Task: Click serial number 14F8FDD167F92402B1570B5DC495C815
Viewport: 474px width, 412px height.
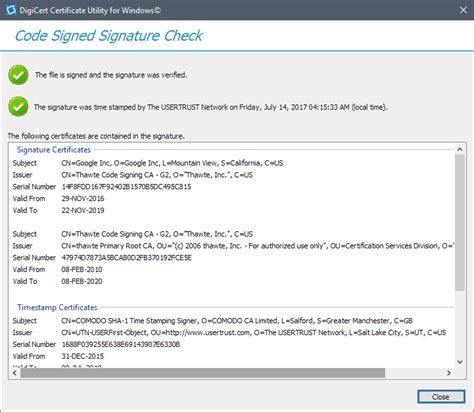Action: pos(126,187)
